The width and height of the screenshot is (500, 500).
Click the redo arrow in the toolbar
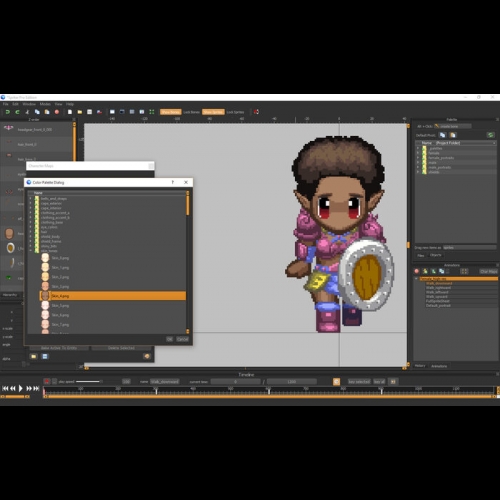click(x=17, y=112)
